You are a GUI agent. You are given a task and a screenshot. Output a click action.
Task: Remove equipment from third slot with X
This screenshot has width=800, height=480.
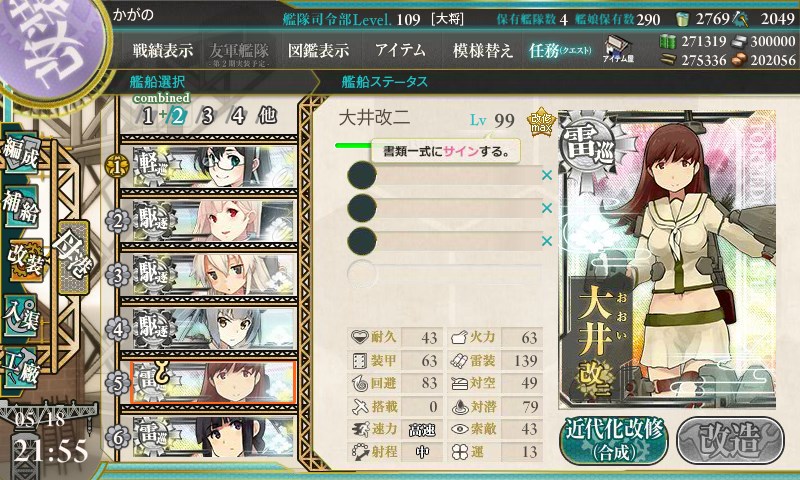547,241
